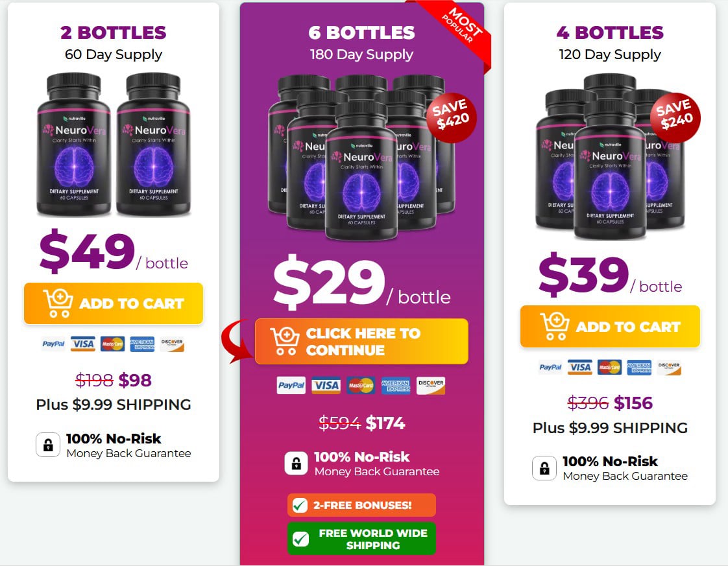Click PayPal icon under 2 bottles offer
Image resolution: width=728 pixels, height=566 pixels.
coord(53,344)
